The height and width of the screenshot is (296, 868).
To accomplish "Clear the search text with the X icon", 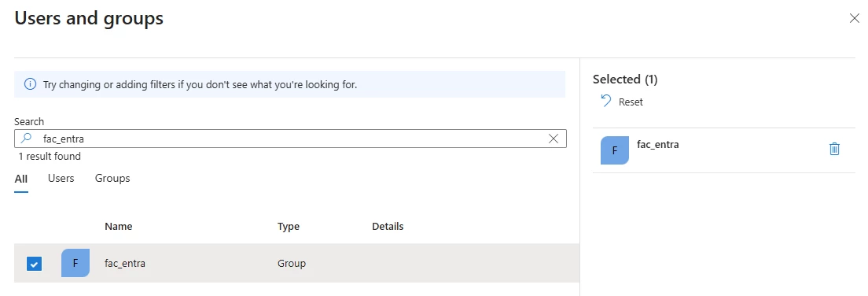I will [x=553, y=139].
